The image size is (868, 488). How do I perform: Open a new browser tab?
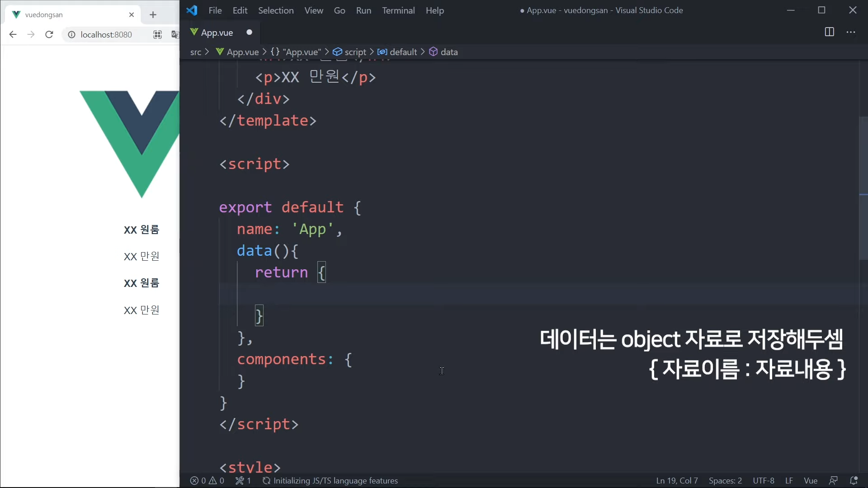[x=153, y=15]
